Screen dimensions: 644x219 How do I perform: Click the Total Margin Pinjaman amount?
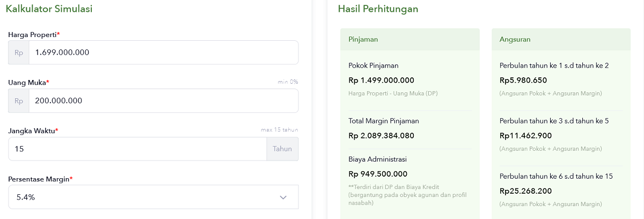click(x=381, y=136)
